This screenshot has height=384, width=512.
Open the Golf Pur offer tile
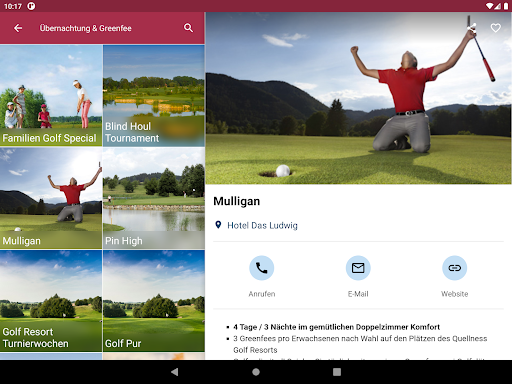(154, 301)
